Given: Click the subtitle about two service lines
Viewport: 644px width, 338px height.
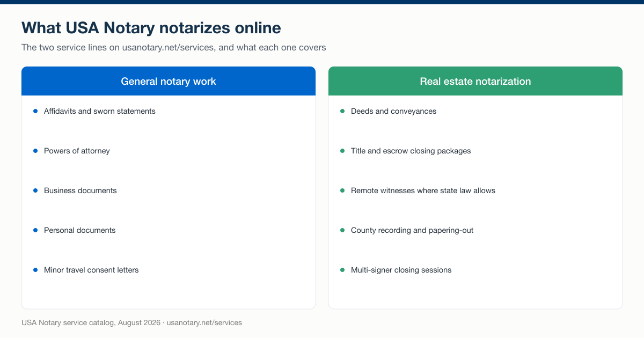Looking at the screenshot, I should pyautogui.click(x=173, y=47).
